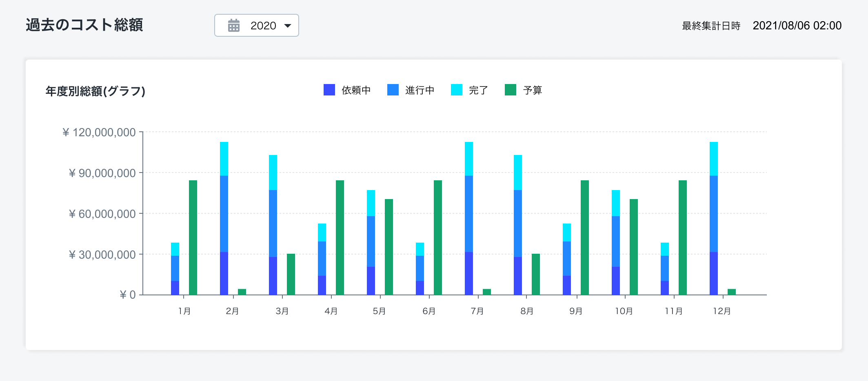Click the 10月 x-axis label
The height and width of the screenshot is (381, 868).
(624, 311)
